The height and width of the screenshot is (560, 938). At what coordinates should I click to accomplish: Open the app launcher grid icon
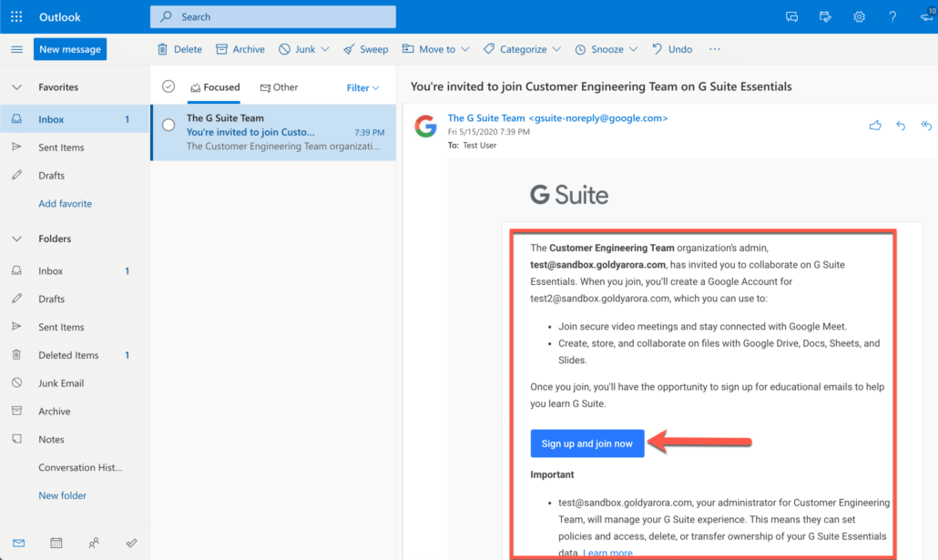[x=16, y=16]
